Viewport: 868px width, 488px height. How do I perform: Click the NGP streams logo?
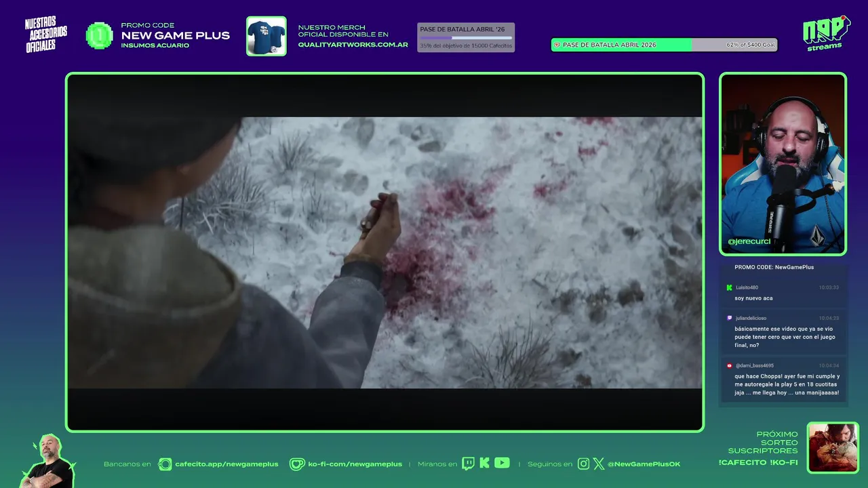[x=826, y=33]
